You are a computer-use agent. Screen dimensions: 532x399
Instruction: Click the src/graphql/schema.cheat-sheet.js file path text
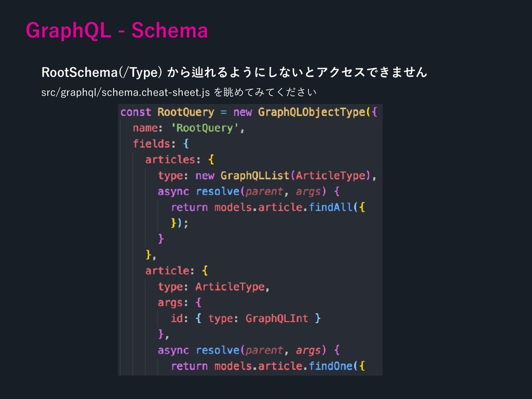coord(125,92)
